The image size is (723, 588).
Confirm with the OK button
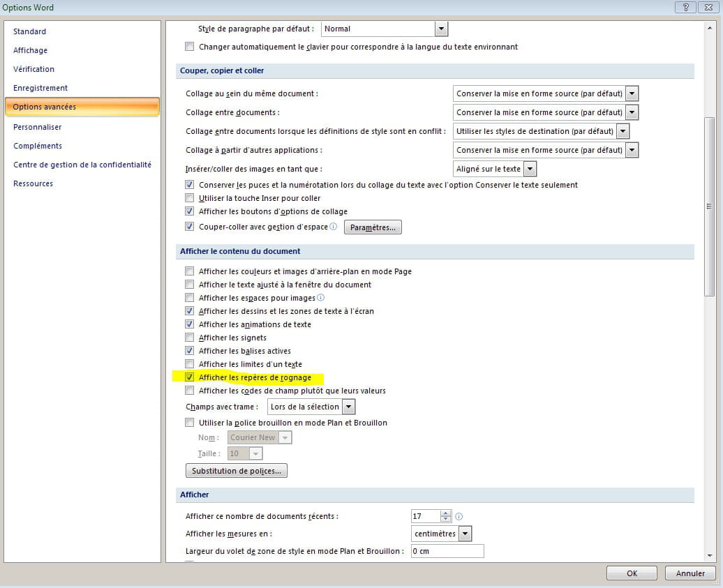tap(632, 573)
